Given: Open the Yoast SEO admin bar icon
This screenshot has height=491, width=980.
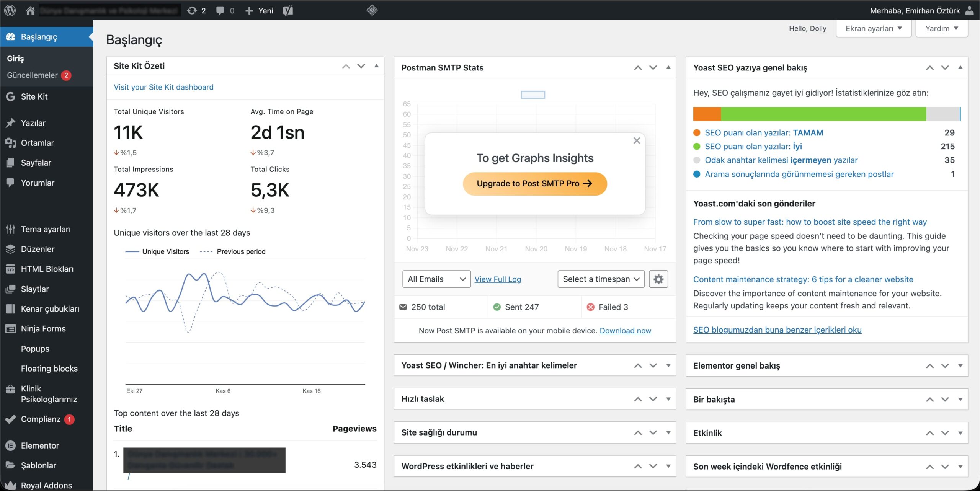Looking at the screenshot, I should 288,10.
